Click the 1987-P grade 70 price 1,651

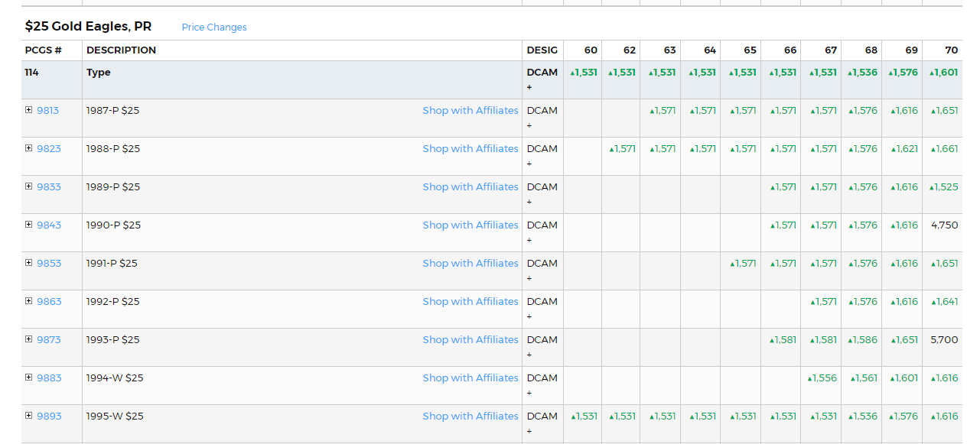click(x=945, y=110)
